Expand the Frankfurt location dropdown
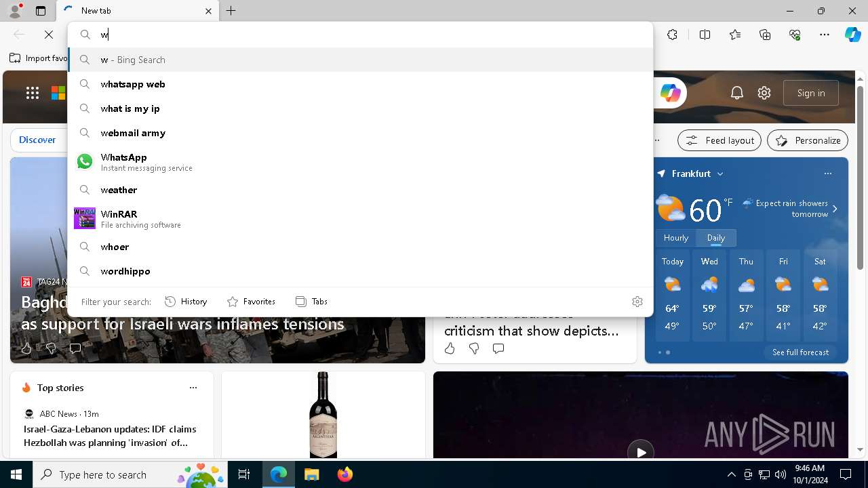868x488 pixels. pos(720,174)
